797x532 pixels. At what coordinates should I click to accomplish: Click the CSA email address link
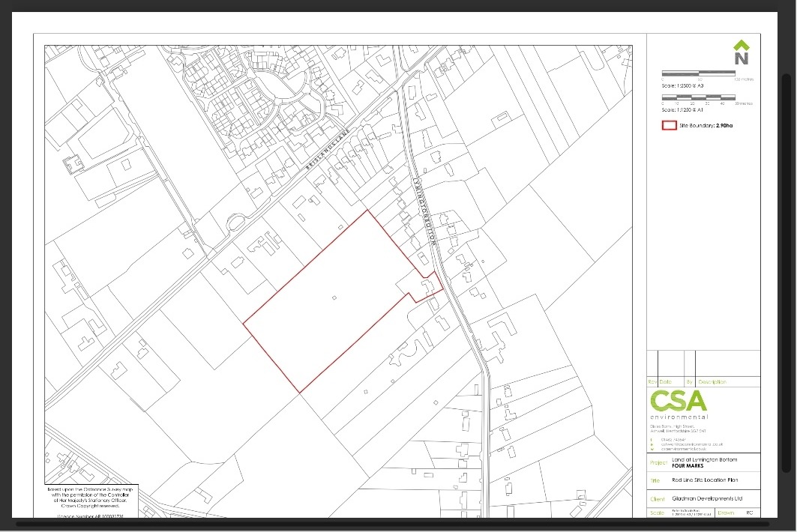click(691, 444)
